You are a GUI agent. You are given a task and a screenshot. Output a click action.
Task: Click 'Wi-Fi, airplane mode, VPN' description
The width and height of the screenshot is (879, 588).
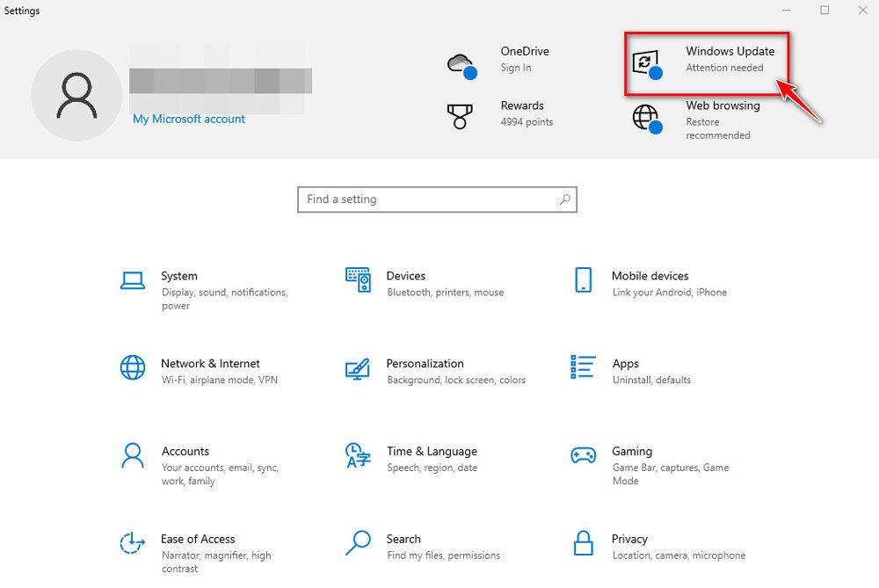219,380
